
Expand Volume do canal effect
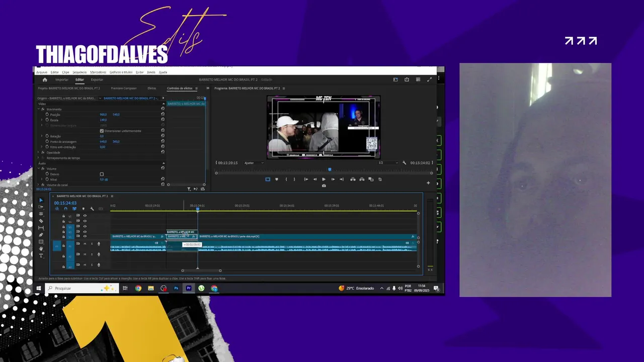[38, 185]
